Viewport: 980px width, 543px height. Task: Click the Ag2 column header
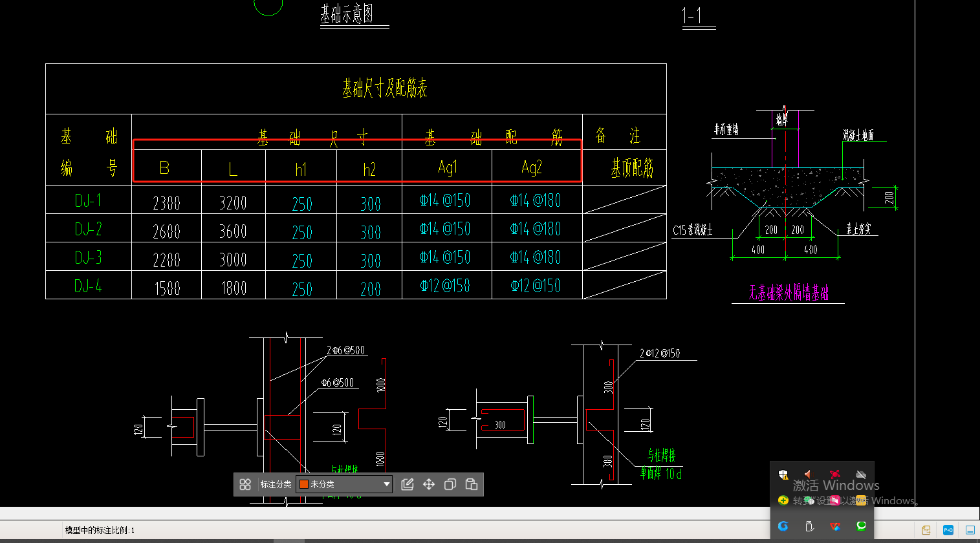coord(532,168)
